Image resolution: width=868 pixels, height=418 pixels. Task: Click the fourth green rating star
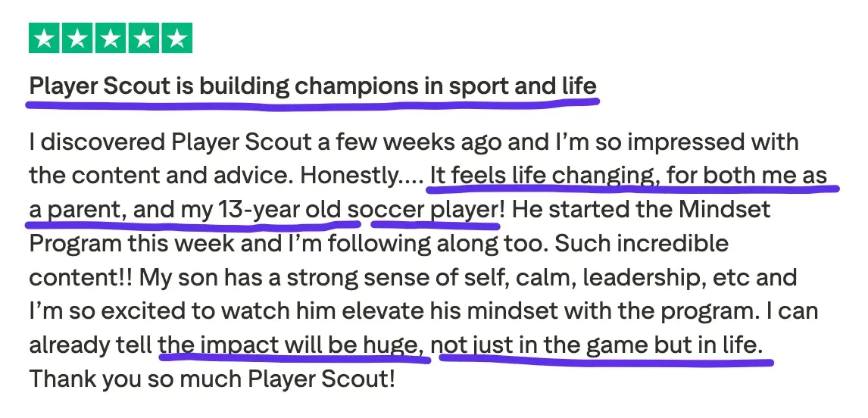144,38
